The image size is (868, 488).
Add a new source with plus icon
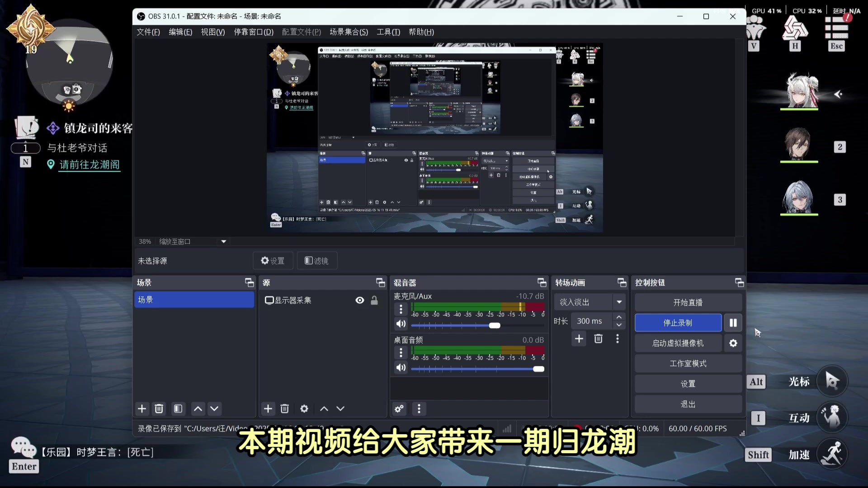(268, 409)
